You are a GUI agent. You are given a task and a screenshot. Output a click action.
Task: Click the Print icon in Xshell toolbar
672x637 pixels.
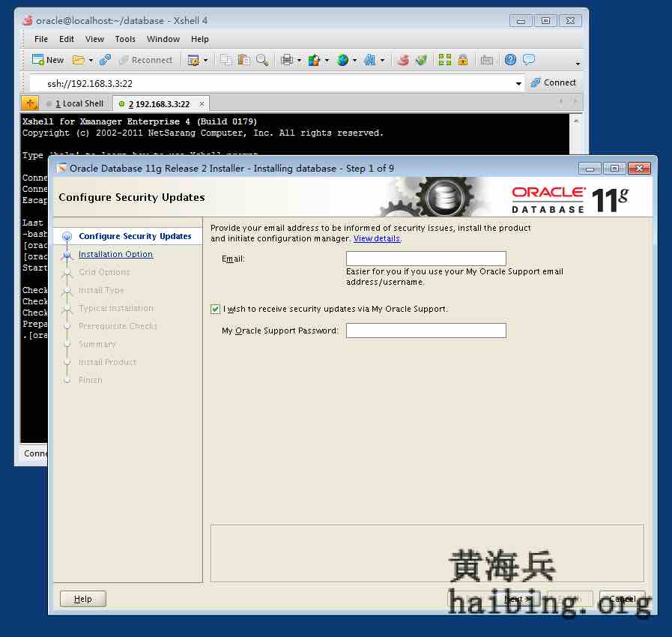pyautogui.click(x=287, y=60)
